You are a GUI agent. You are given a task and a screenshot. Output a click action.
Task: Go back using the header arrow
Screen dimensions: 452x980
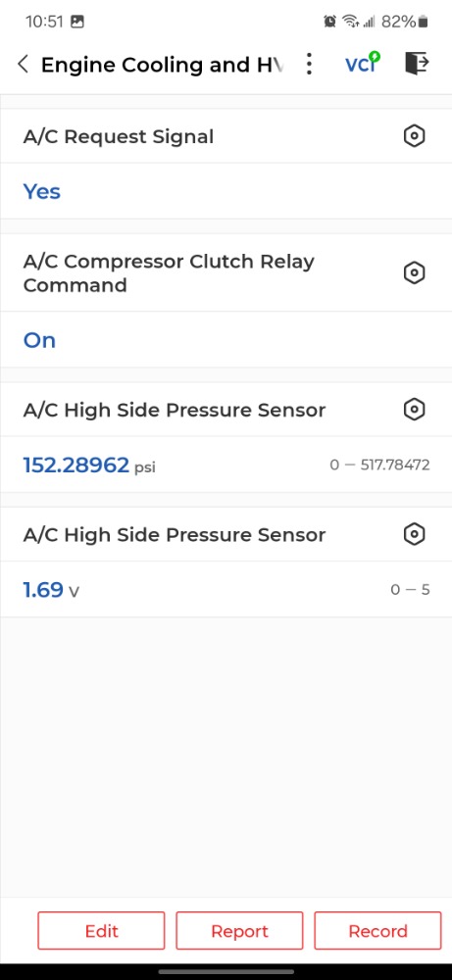(x=24, y=65)
